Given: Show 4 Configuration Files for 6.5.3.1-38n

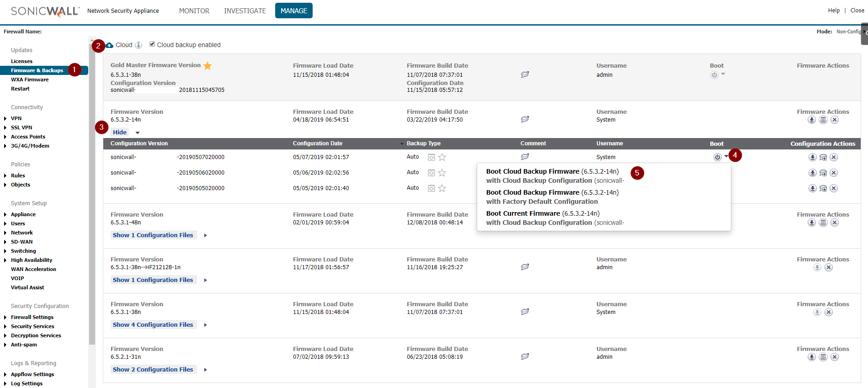Looking at the screenshot, I should [x=153, y=324].
